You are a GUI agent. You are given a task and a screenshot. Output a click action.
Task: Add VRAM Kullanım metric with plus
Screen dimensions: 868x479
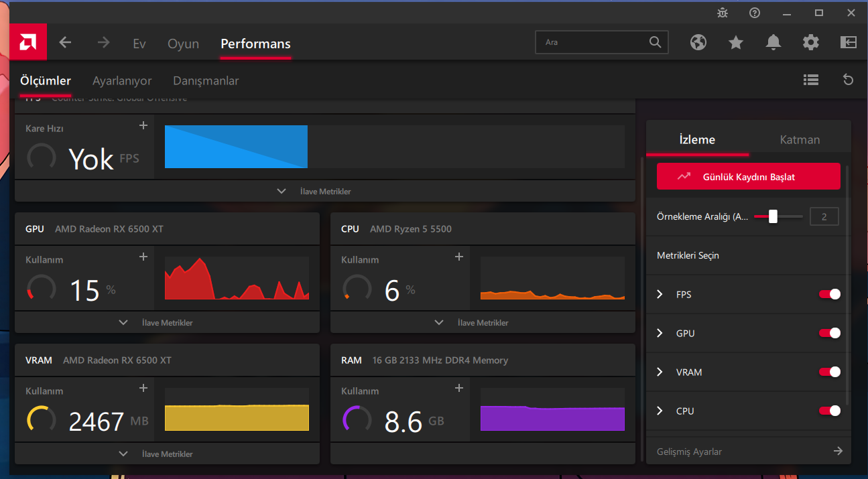point(143,388)
